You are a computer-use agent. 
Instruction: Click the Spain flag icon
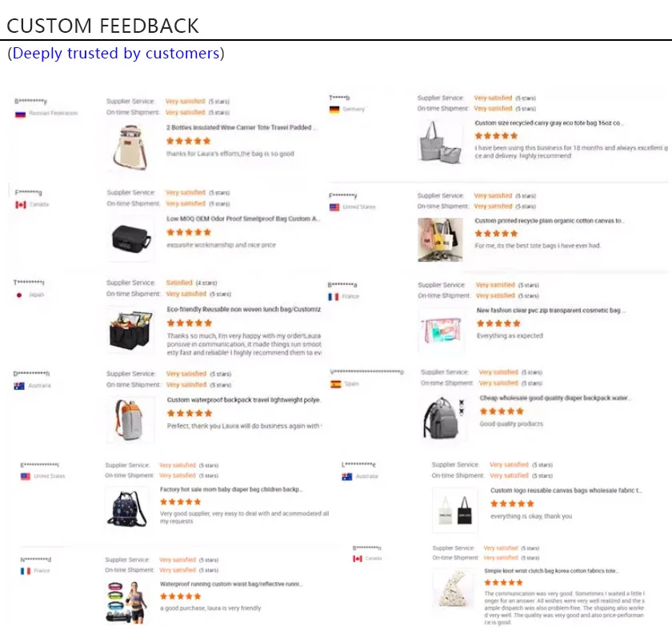[x=335, y=384]
